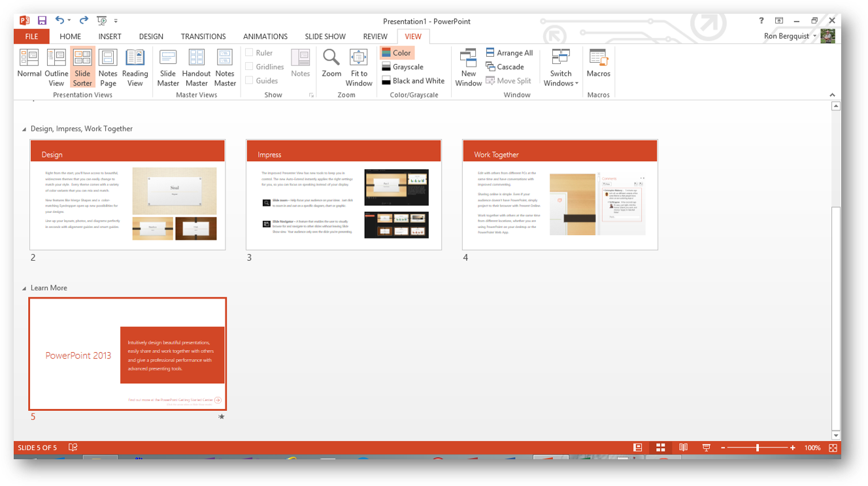Adjust the zoom slider in status bar
The width and height of the screenshot is (868, 486).
[x=758, y=448]
